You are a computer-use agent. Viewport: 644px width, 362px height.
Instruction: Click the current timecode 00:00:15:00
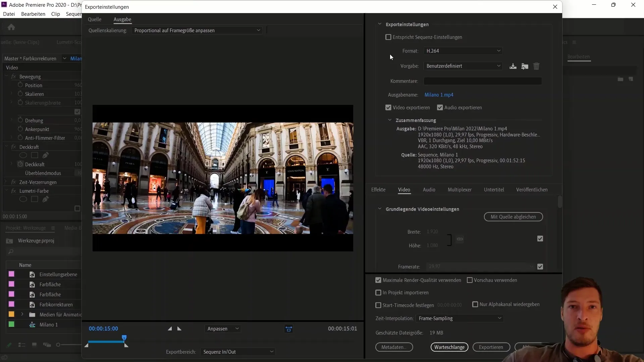click(x=103, y=329)
